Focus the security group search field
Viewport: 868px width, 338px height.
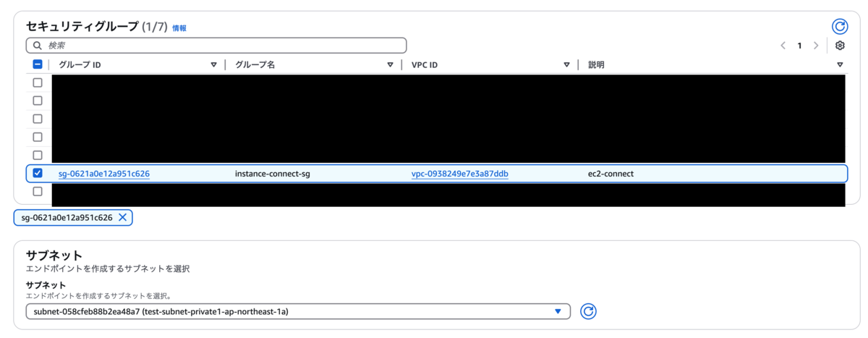216,46
